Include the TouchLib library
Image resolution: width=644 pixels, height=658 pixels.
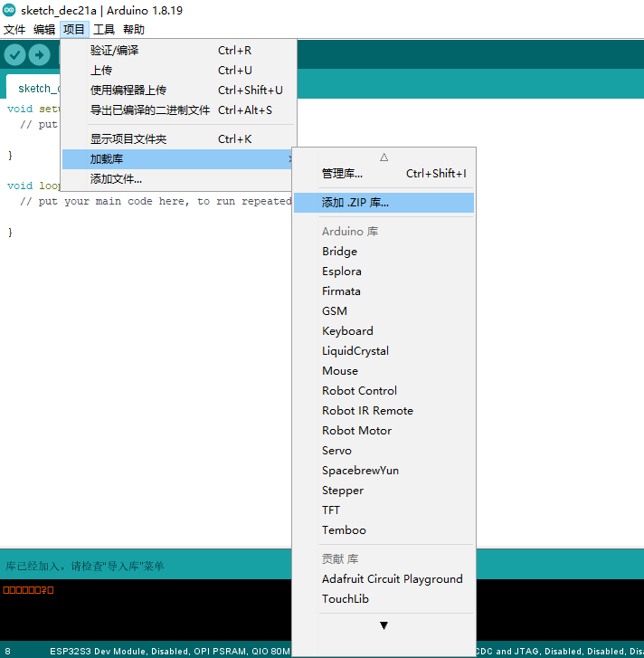tap(384, 599)
